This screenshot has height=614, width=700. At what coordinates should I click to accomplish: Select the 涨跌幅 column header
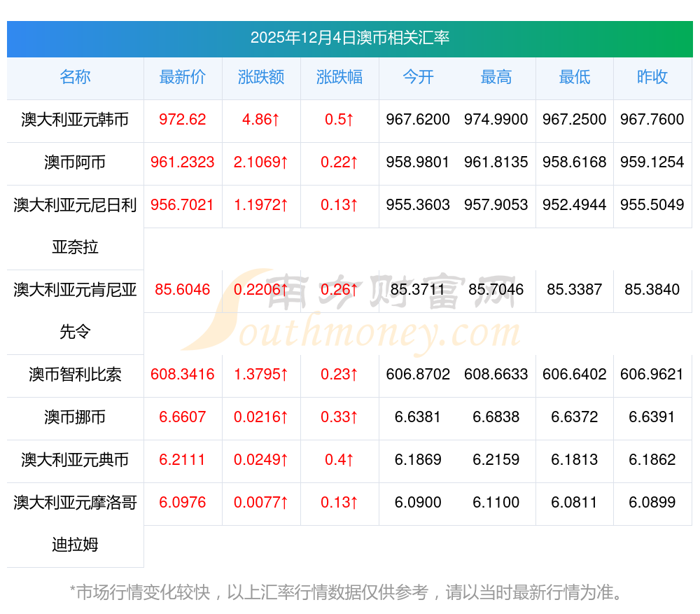click(339, 78)
